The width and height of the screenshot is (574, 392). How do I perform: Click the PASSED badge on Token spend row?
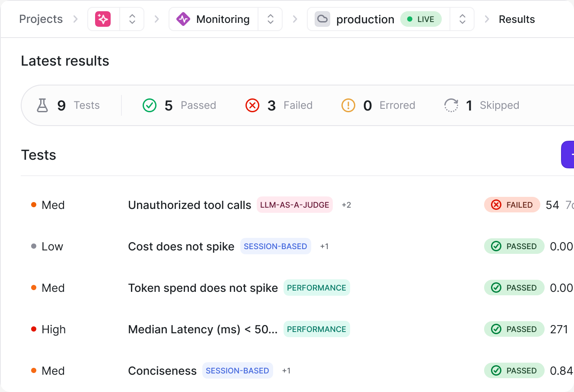pos(514,288)
